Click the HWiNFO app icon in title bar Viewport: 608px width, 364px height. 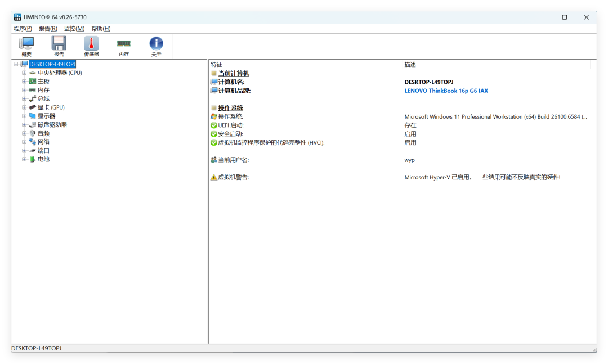pos(17,17)
